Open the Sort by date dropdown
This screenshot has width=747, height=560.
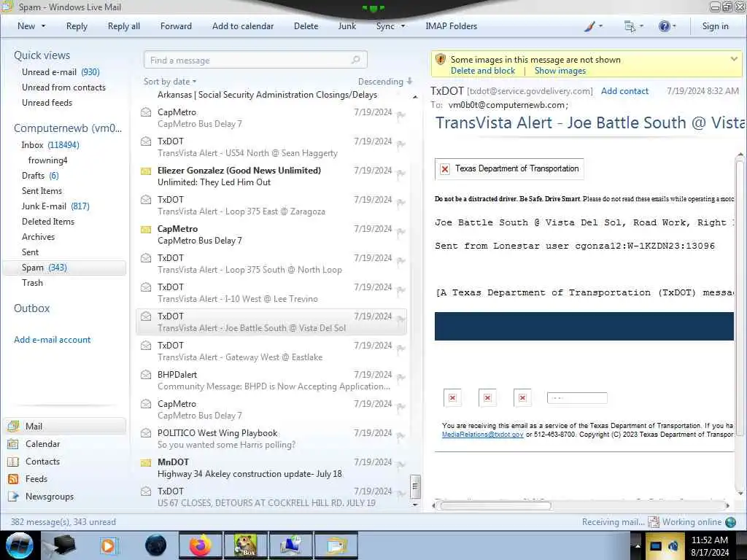pos(170,82)
